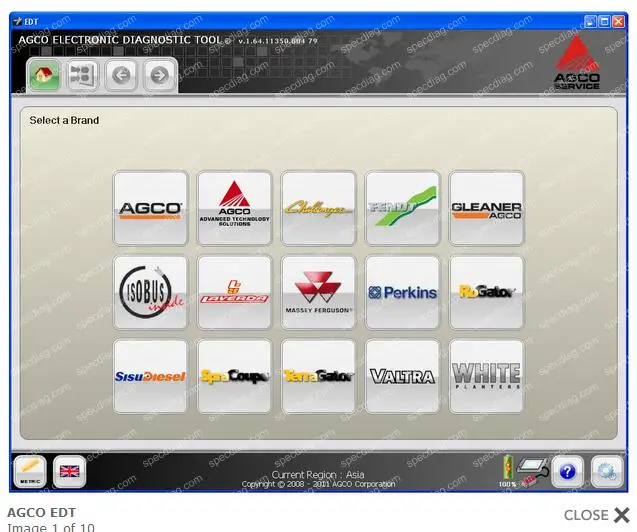
Task: Select the Perkins brand tile
Action: (403, 292)
